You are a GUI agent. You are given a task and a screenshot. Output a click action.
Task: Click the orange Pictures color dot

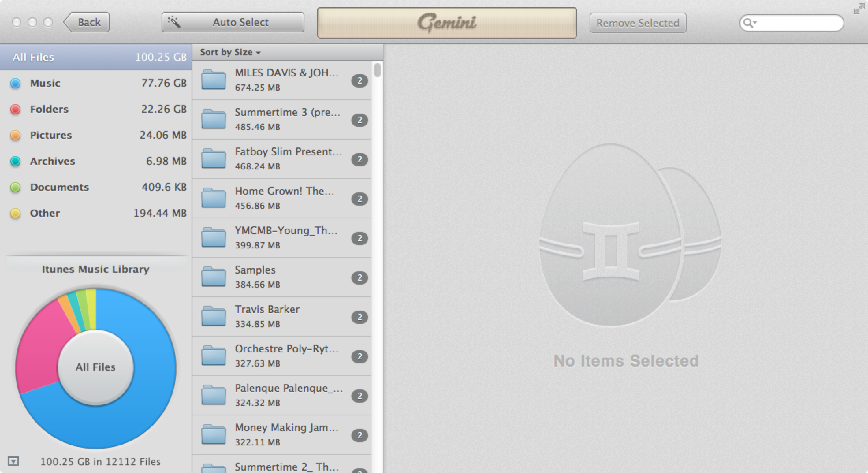point(15,135)
